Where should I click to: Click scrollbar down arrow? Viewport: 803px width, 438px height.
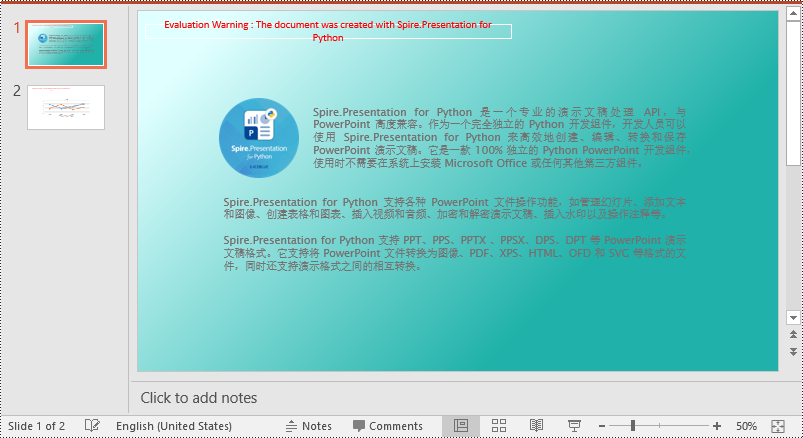(793, 318)
